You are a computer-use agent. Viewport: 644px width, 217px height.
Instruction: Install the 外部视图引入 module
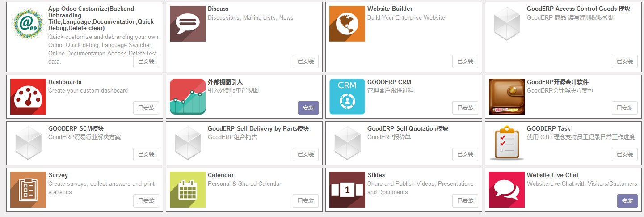pyautogui.click(x=308, y=108)
